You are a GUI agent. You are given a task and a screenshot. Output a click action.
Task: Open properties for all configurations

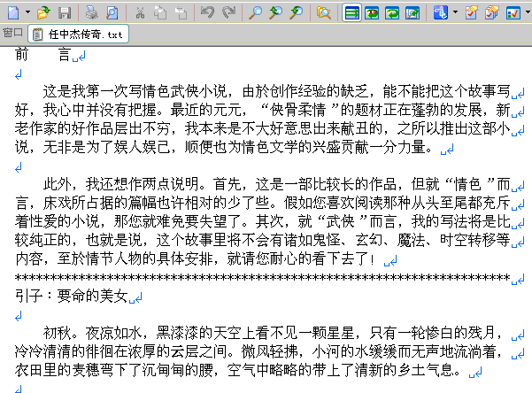pyautogui.click(x=492, y=13)
